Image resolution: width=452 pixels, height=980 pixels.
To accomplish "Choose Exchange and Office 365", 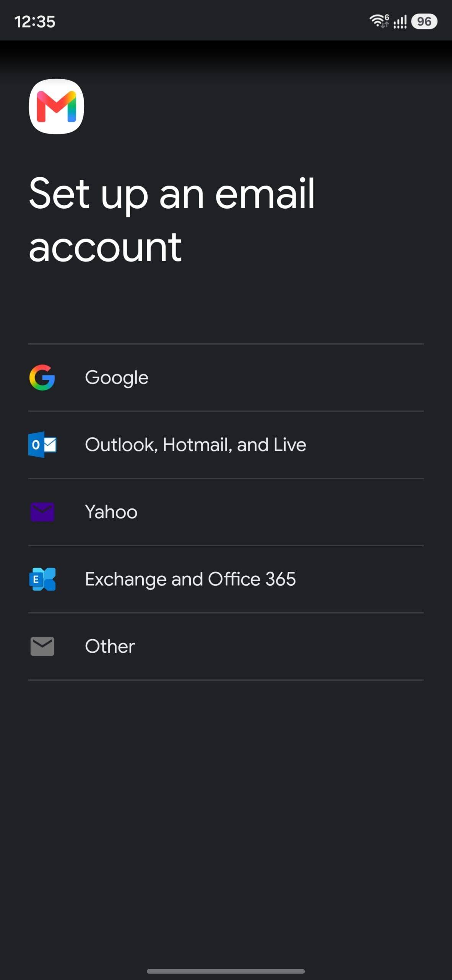I will 226,579.
